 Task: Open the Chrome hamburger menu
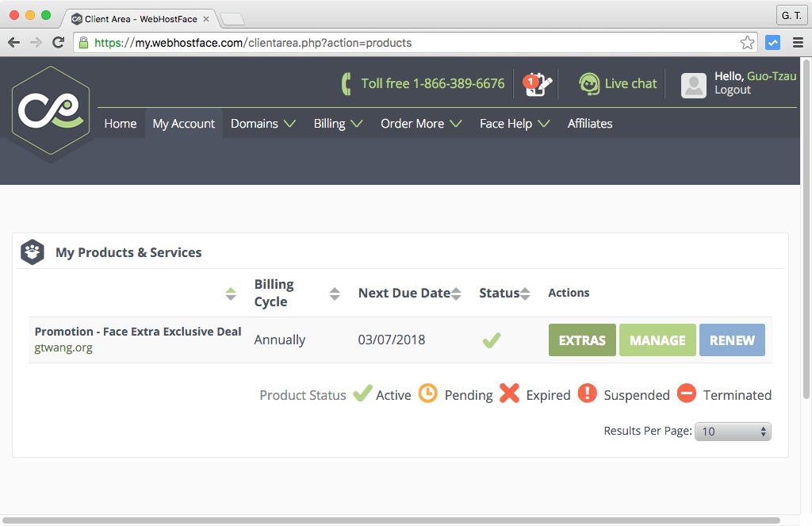[797, 43]
